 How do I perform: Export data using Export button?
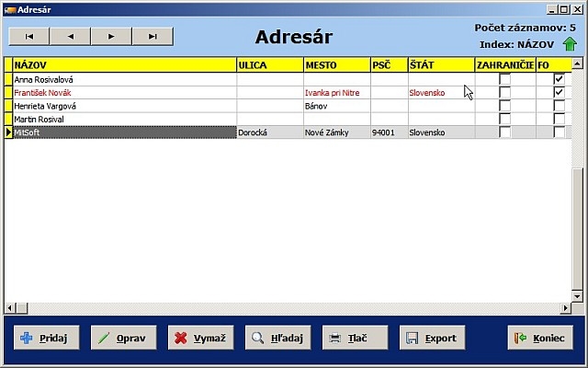433,338
